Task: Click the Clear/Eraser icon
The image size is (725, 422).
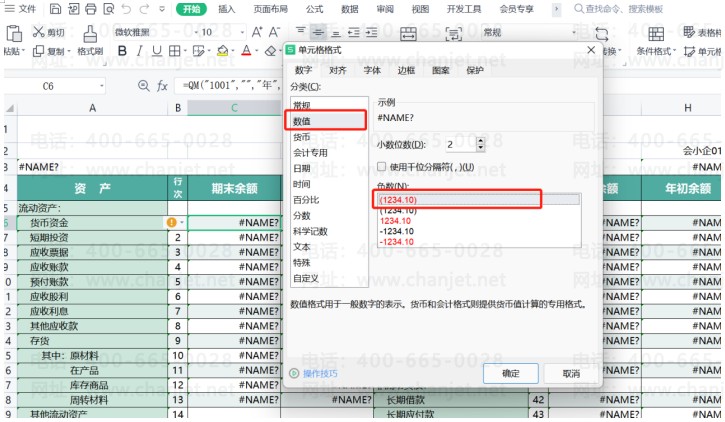Action: tap(270, 51)
